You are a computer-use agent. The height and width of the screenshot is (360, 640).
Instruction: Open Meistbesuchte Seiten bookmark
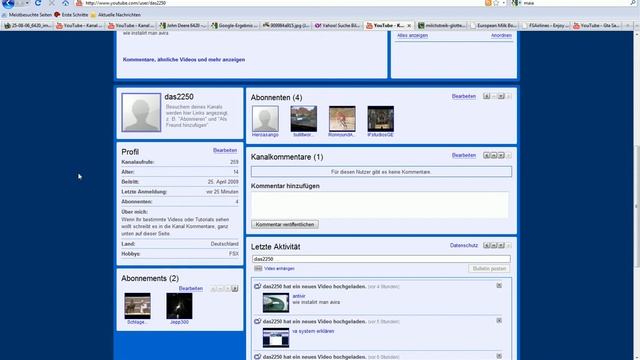tap(28, 15)
